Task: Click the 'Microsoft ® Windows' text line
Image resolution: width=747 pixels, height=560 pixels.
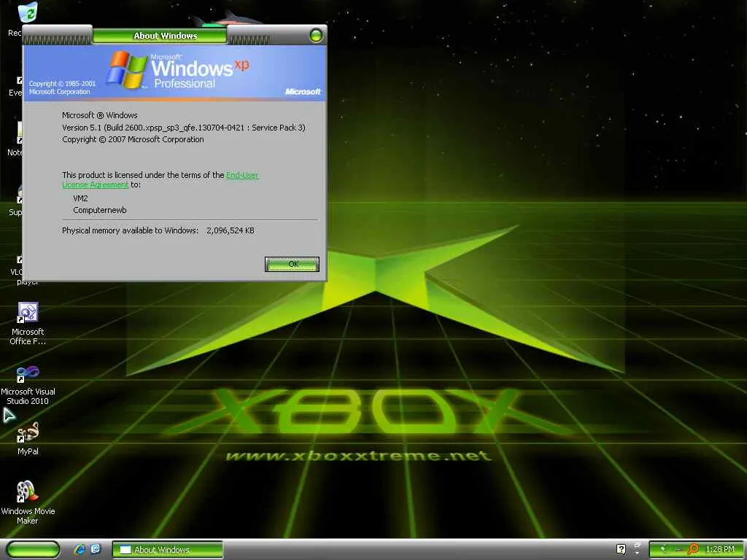Action: click(x=99, y=115)
